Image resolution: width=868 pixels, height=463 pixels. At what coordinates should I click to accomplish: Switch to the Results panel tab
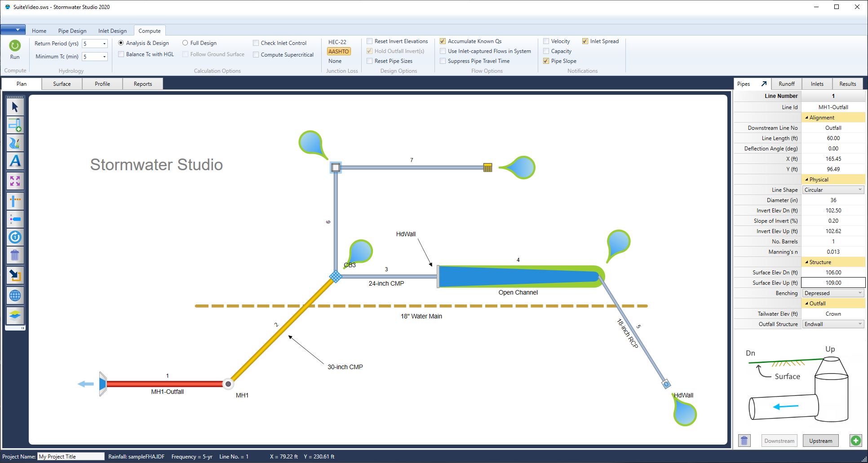848,84
